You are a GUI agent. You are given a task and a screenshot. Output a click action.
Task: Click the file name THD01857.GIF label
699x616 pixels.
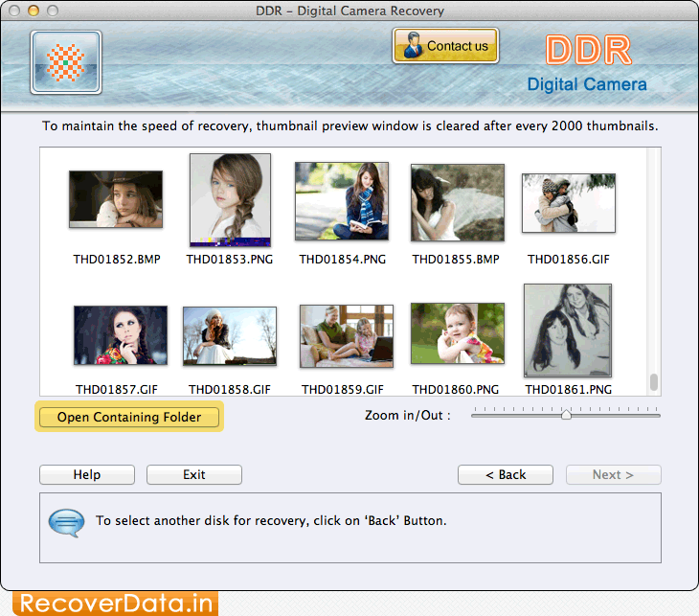[117, 389]
